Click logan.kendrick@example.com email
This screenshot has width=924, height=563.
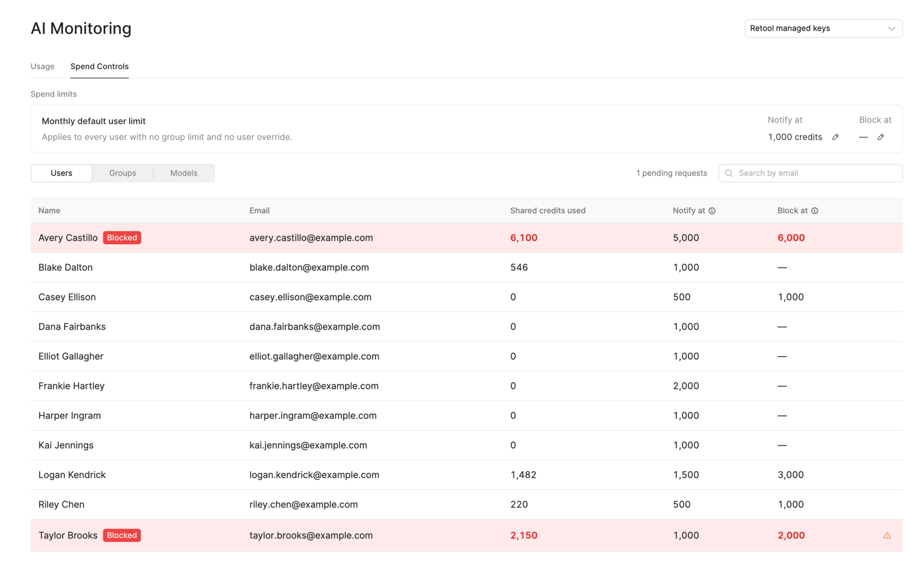[314, 475]
